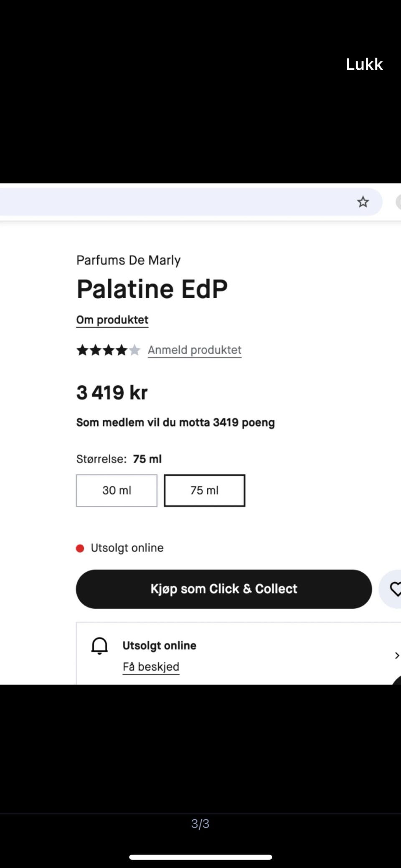Click Få beskjed for restock alerts

point(151,667)
